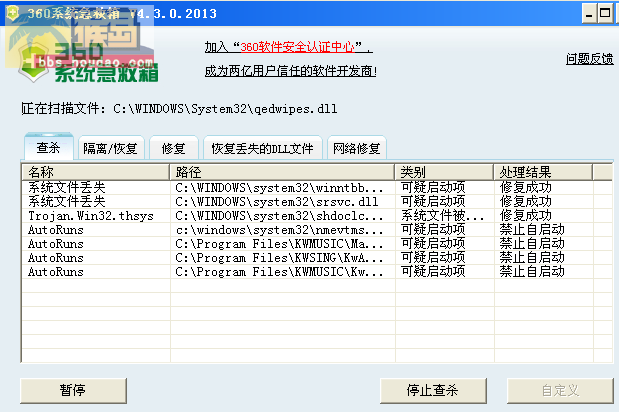This screenshot has width=619, height=412.
Task: Click the scanning file path qedwipes.dll
Action: [225, 109]
